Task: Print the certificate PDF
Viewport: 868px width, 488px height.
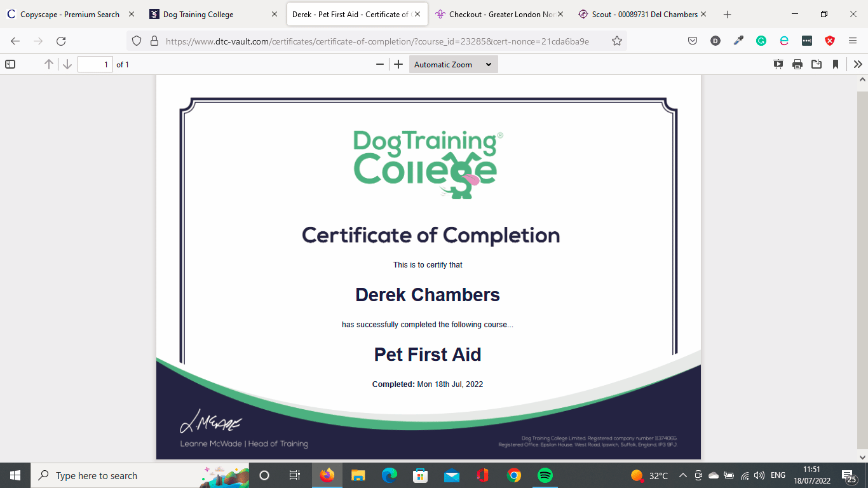Action: pyautogui.click(x=797, y=64)
